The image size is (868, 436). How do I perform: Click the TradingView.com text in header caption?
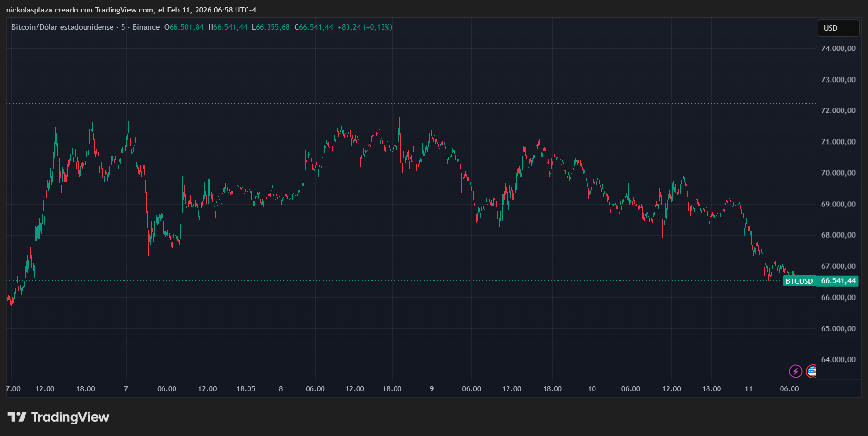pos(124,10)
